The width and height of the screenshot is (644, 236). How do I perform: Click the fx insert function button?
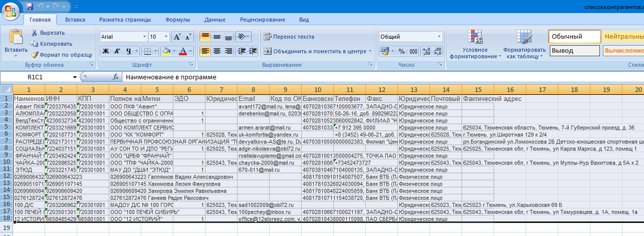click(116, 77)
